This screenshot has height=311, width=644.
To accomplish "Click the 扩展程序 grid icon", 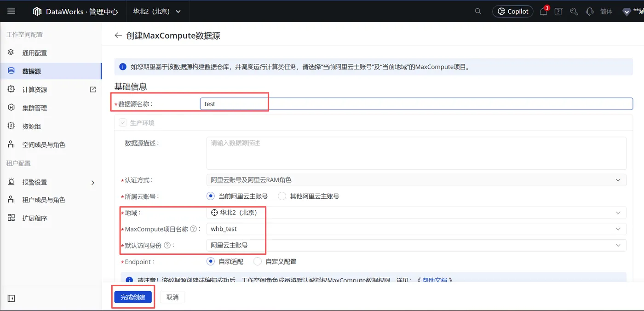I will click(x=11, y=218).
